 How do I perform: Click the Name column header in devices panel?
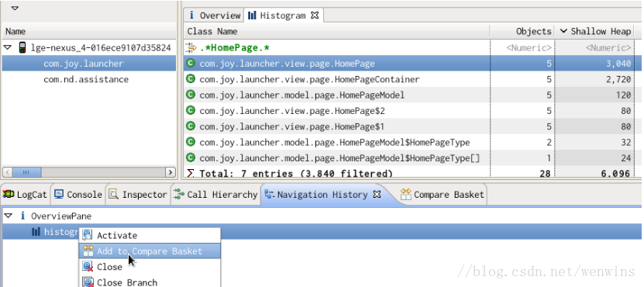pyautogui.click(x=88, y=32)
